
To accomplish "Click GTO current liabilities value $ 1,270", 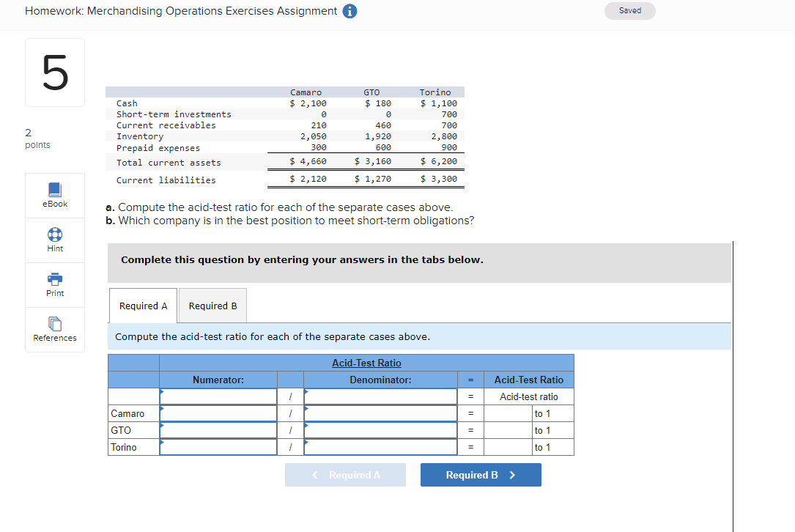I will coord(373,179).
